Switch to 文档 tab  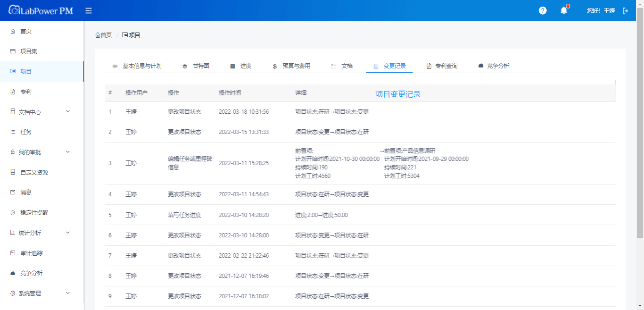tap(342, 66)
